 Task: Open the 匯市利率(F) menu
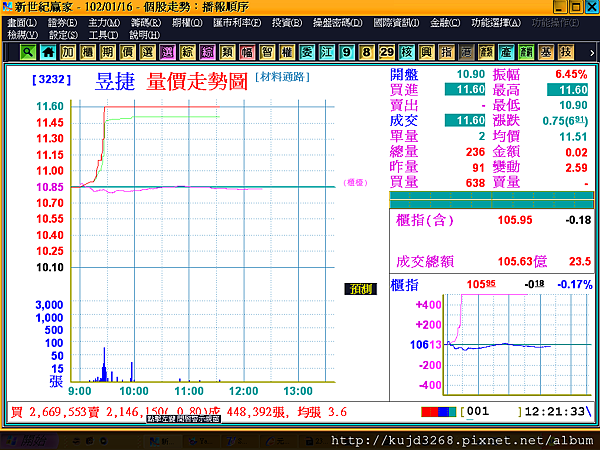point(237,23)
